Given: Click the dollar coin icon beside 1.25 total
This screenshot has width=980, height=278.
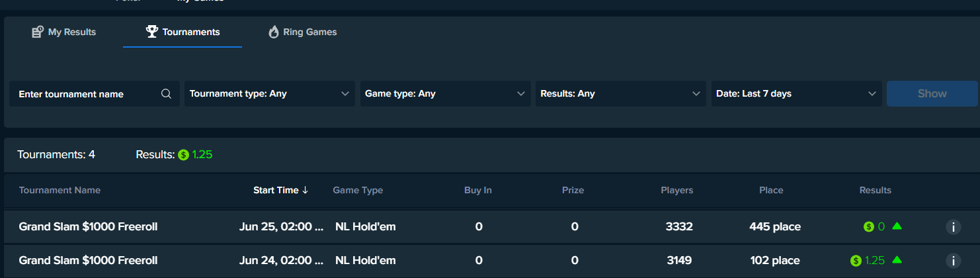Looking at the screenshot, I should point(183,155).
